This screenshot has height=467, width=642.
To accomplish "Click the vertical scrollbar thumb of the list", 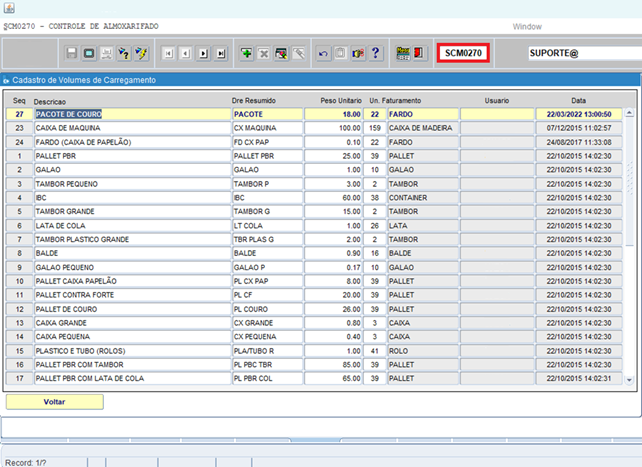I will click(629, 182).
